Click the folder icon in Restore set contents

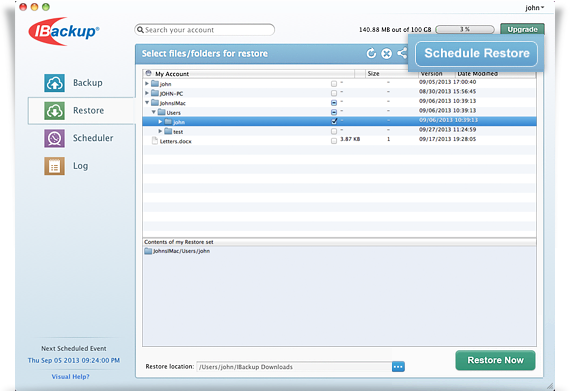[x=148, y=251]
